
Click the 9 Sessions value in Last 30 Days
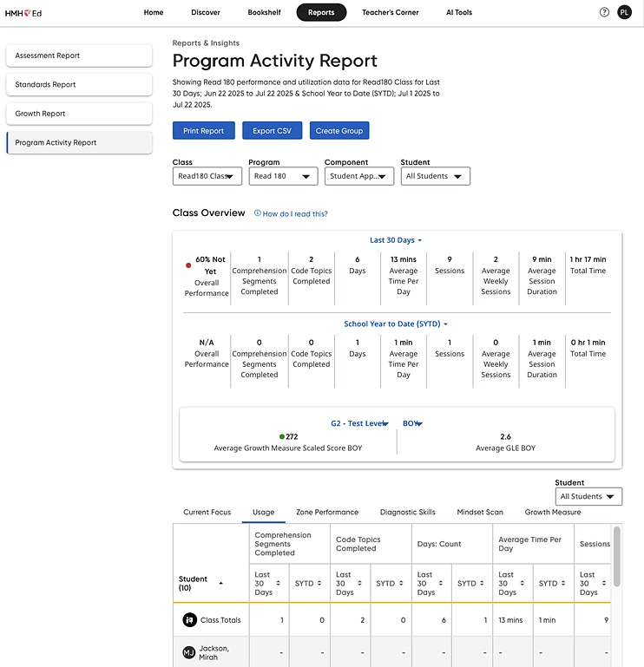click(x=450, y=259)
